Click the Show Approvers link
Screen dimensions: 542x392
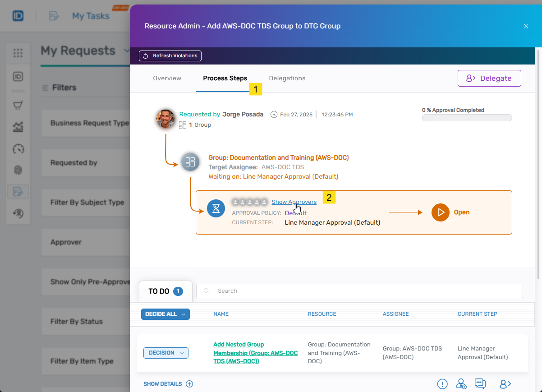294,202
